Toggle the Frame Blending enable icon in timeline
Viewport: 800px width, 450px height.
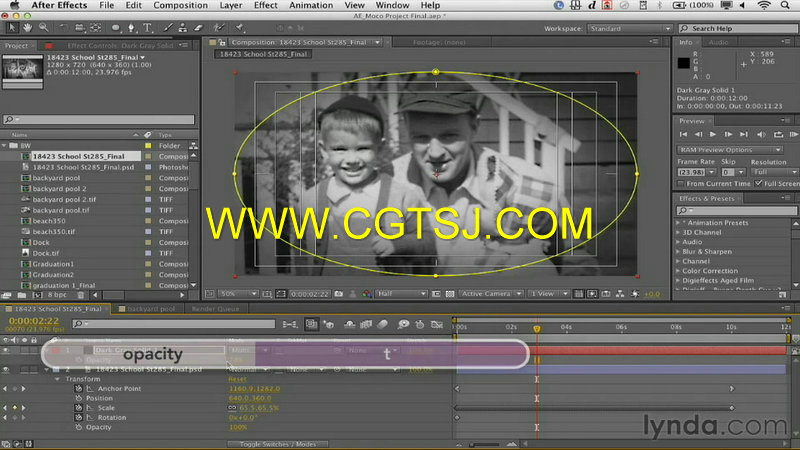pyautogui.click(x=366, y=324)
